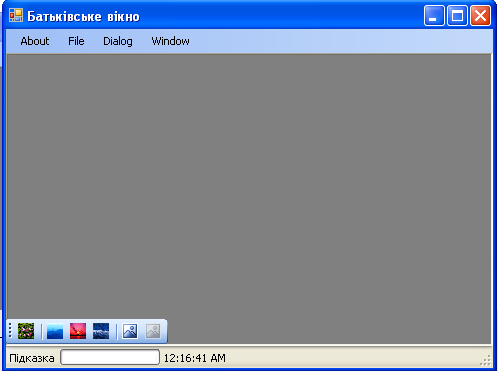Click the green flowers picture toolbar button
Screen dimensions: 498x371
click(26, 331)
